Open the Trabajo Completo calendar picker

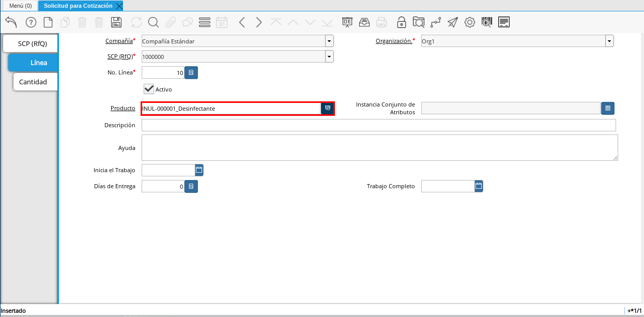coord(479,186)
